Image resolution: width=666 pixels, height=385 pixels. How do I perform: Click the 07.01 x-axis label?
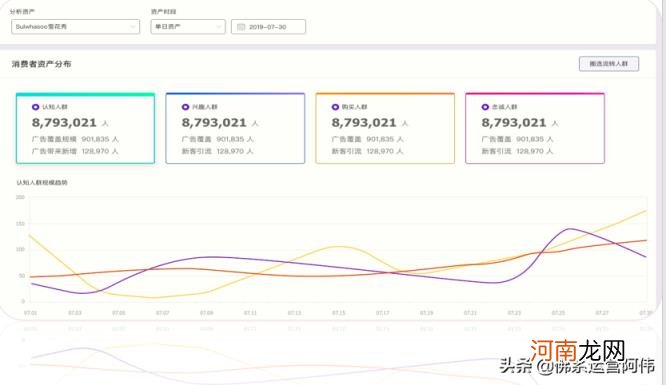tap(31, 313)
